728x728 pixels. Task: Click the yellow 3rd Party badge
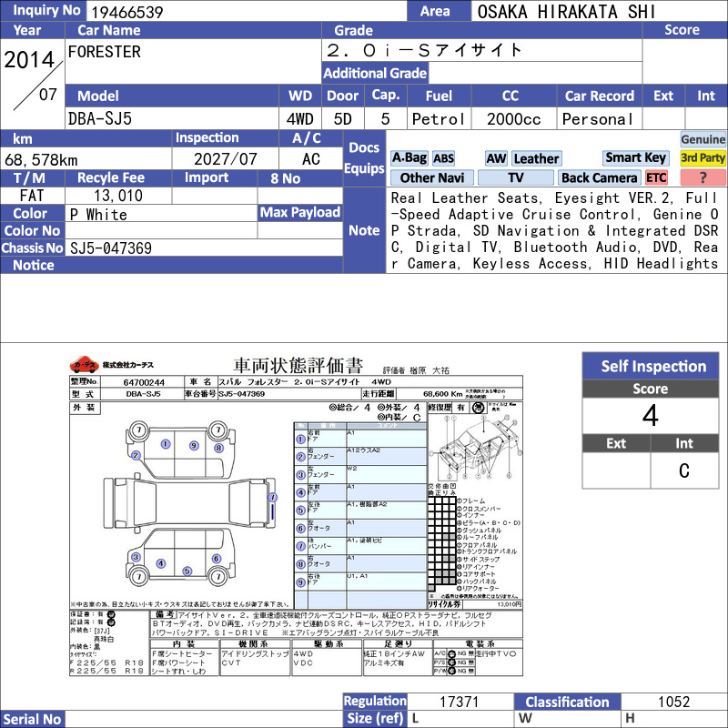[703, 157]
